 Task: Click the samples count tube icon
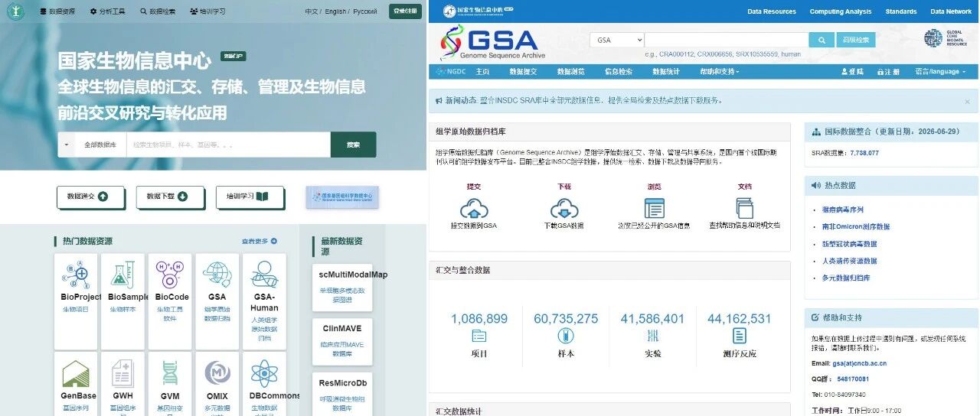(x=566, y=336)
